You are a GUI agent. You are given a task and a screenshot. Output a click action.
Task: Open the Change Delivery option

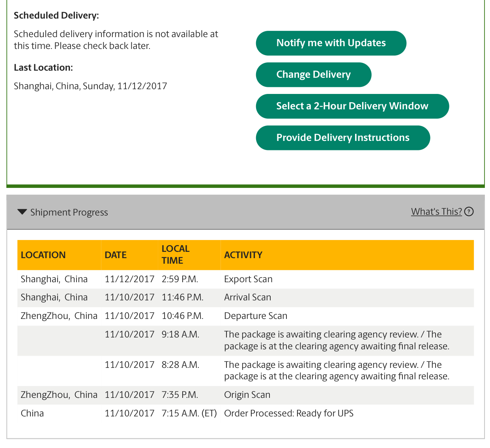[314, 75]
